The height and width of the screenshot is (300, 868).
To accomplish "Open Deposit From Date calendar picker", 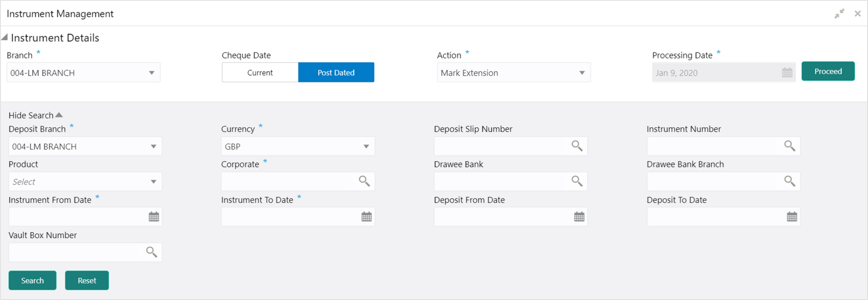I will (x=579, y=217).
